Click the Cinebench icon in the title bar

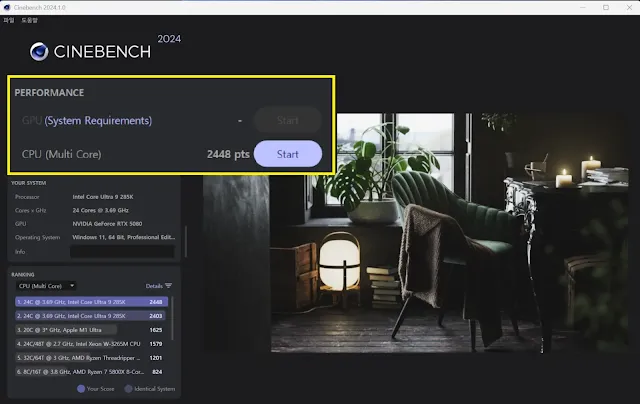(x=7, y=7)
